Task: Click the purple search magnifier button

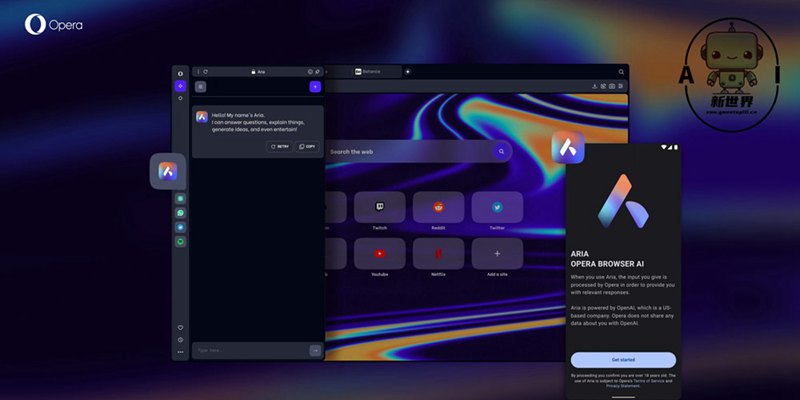Action: 501,152
